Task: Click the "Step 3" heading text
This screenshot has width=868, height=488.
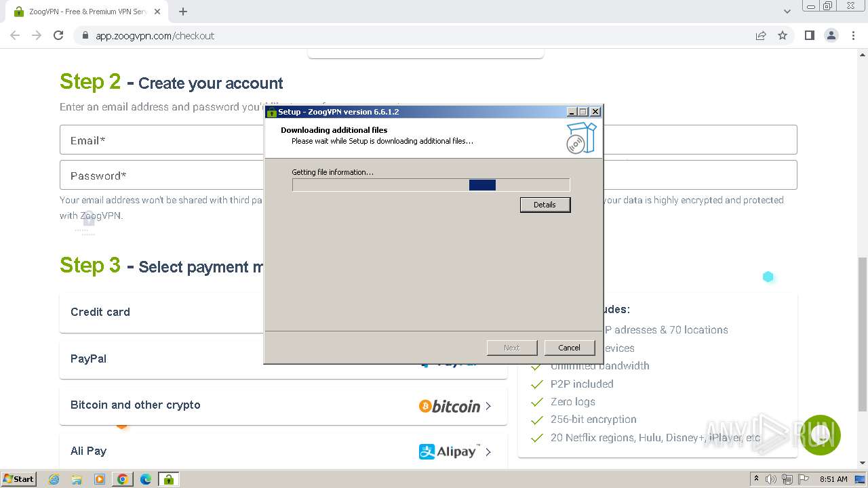Action: (x=90, y=265)
